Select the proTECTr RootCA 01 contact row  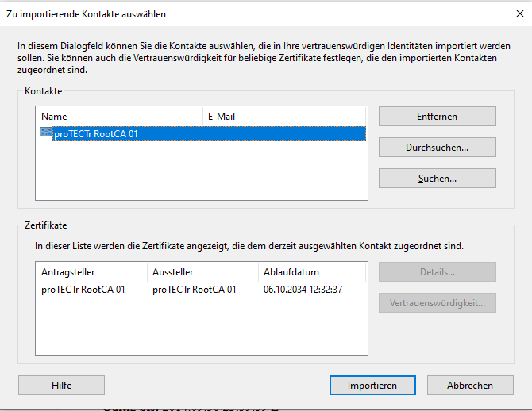coord(206,134)
